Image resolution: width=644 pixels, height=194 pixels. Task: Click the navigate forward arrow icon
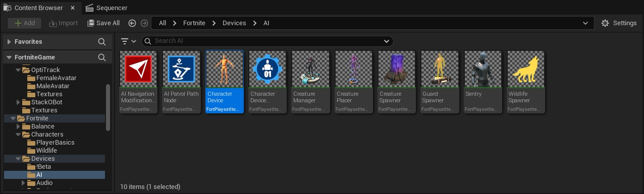tap(144, 23)
